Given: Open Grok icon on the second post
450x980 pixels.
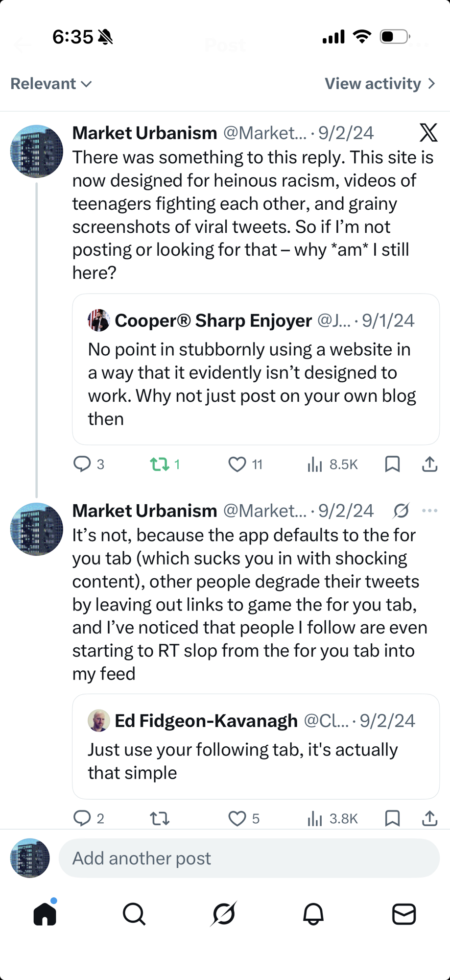Looking at the screenshot, I should click(401, 511).
